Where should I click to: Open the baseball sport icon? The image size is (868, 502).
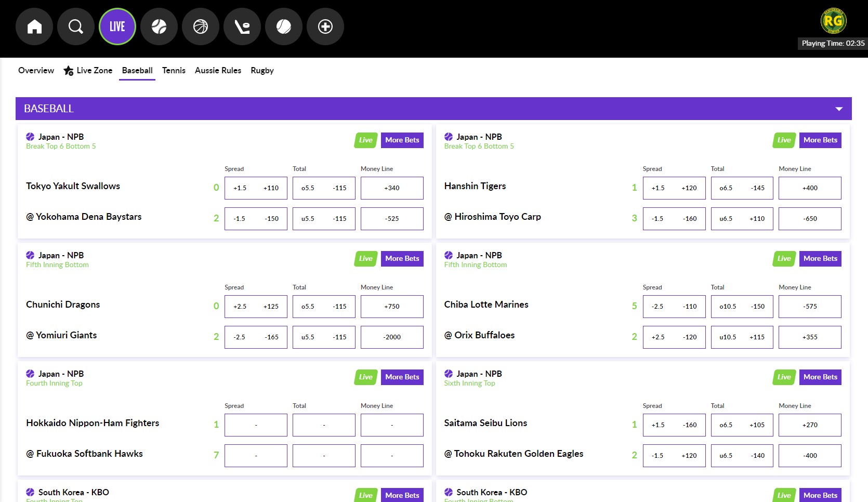[159, 27]
